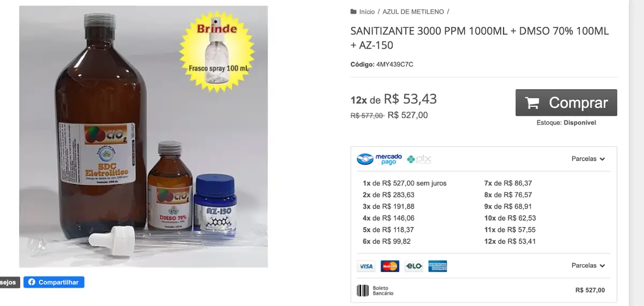
Task: Click the Mastercard icon
Action: [x=390, y=266]
